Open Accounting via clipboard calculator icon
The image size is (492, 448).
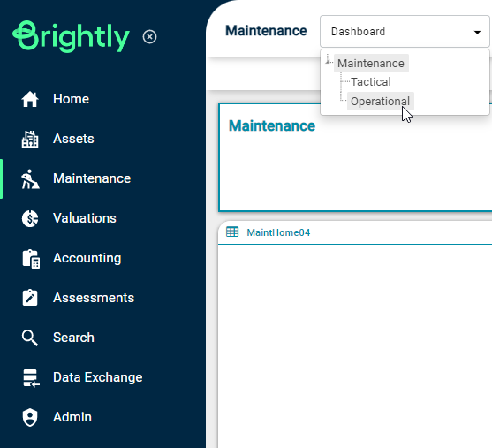click(x=31, y=259)
